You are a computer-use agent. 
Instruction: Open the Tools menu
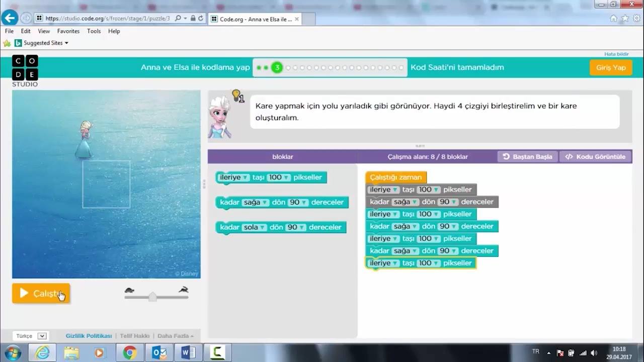coord(94,31)
